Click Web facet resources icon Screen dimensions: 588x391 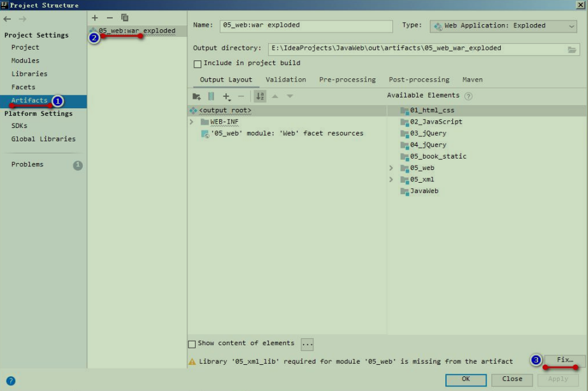point(205,134)
